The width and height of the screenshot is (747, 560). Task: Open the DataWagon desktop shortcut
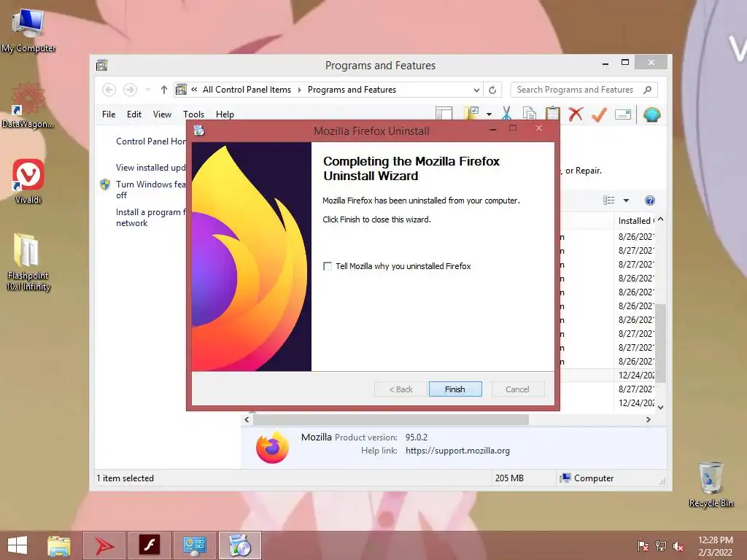[28, 106]
